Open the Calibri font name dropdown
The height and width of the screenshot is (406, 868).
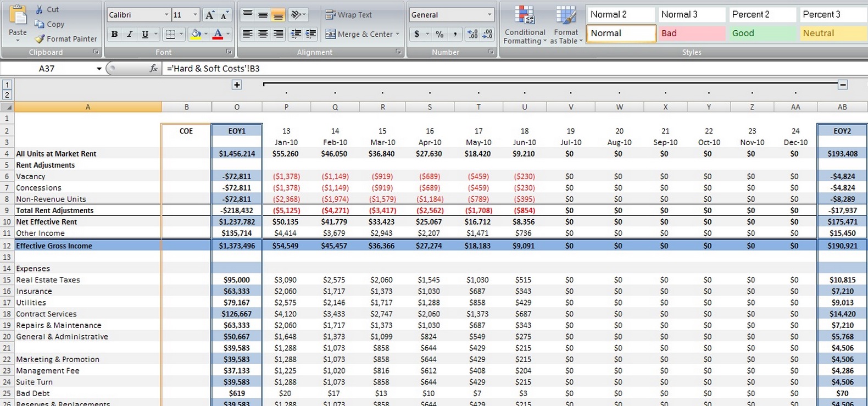[166, 15]
